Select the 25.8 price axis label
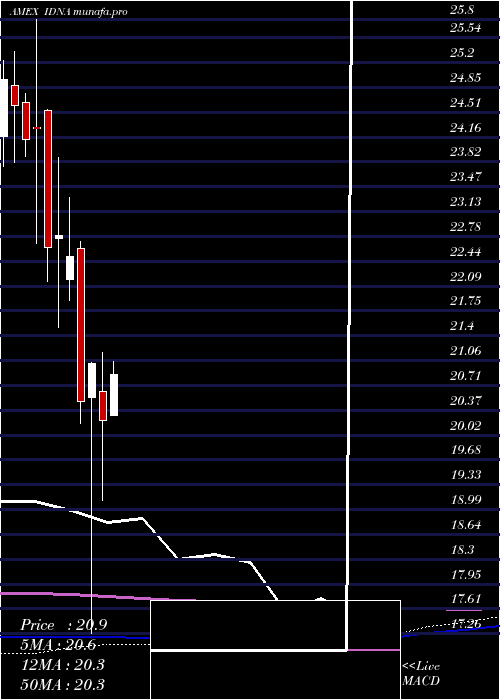 (462, 9)
